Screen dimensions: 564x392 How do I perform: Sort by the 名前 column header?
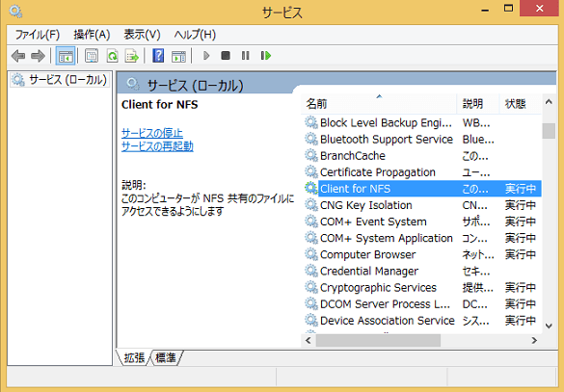[378, 104]
